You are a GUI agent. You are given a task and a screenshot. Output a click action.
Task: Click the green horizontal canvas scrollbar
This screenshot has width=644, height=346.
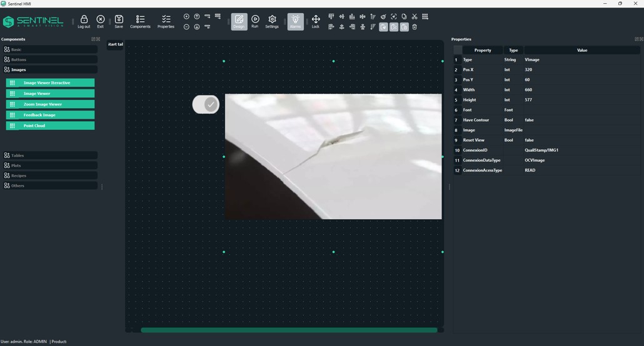[x=289, y=330]
